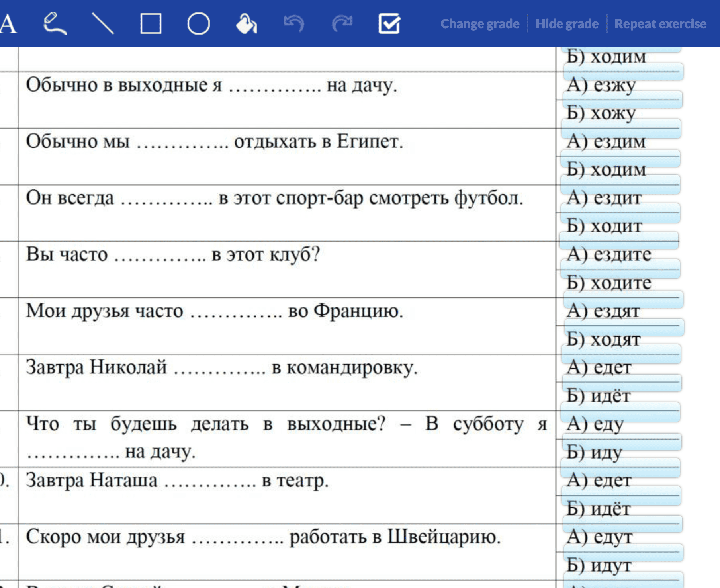Redo the previously undone action
This screenshot has width=720, height=588.
click(342, 24)
